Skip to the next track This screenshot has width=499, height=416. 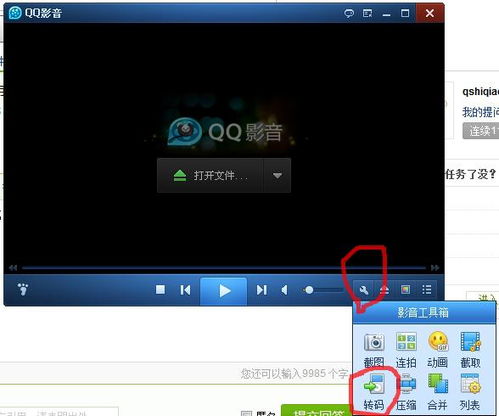[x=261, y=290]
